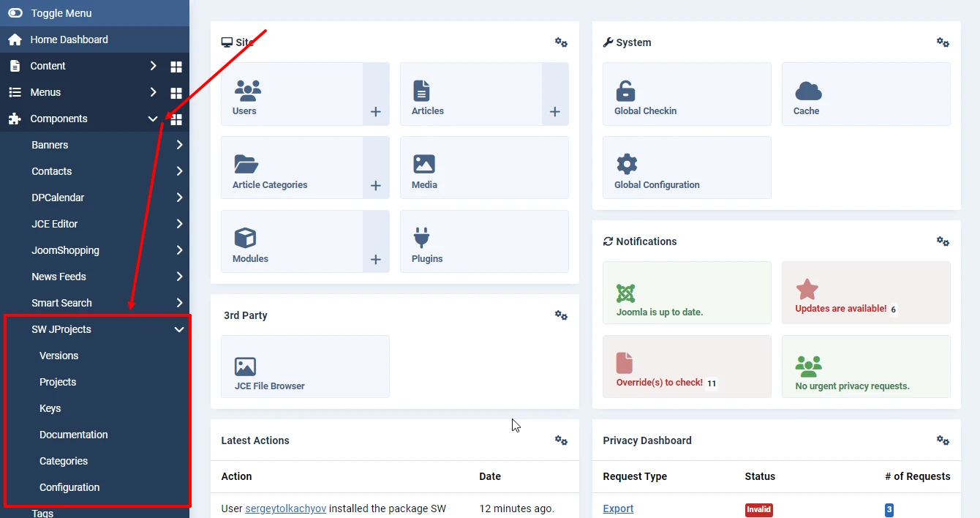
Task: Add new user plus button
Action: (376, 111)
